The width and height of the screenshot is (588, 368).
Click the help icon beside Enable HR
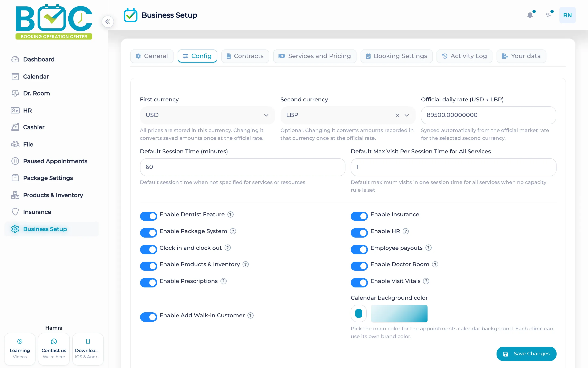click(x=406, y=231)
